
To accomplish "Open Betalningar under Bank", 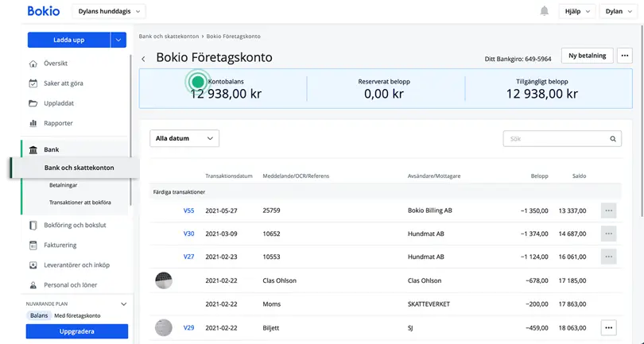I will (64, 185).
